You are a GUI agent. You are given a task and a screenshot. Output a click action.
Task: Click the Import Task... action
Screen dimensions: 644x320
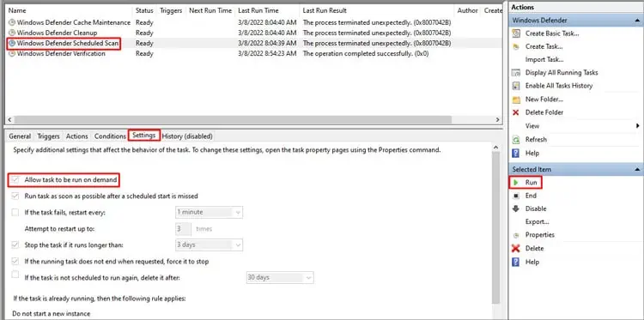[x=544, y=59]
